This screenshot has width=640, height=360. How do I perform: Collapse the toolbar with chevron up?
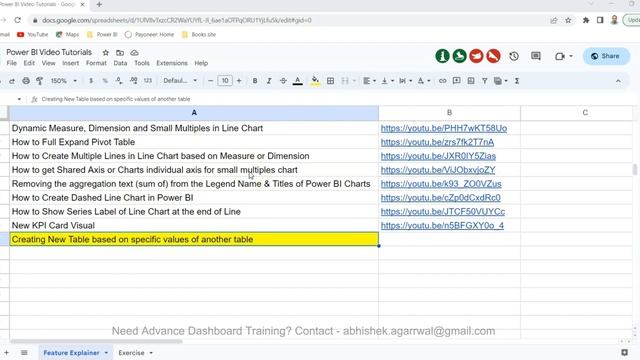(618, 81)
